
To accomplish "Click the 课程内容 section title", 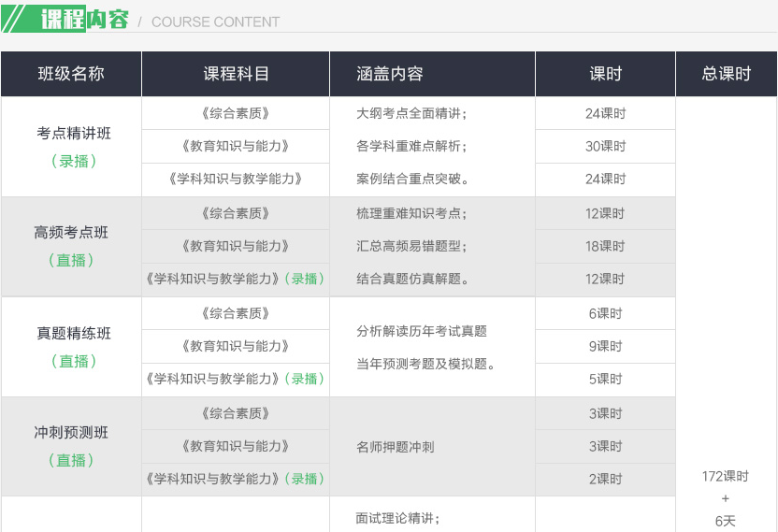I will coord(84,20).
